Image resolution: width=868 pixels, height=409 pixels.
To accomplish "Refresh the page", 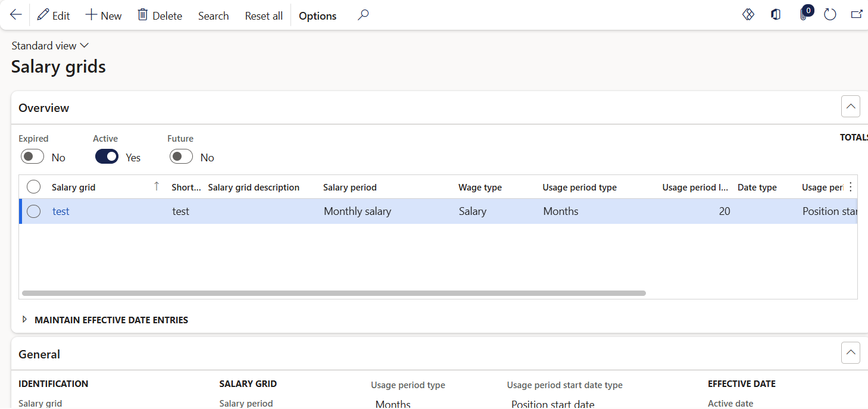I will [830, 15].
